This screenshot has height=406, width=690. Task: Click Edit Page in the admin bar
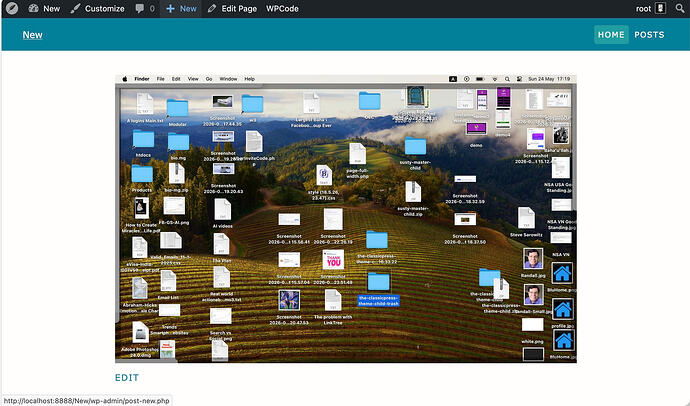232,8
